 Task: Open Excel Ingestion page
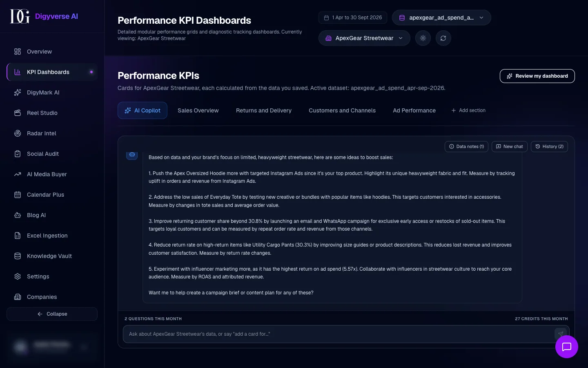tap(52, 236)
